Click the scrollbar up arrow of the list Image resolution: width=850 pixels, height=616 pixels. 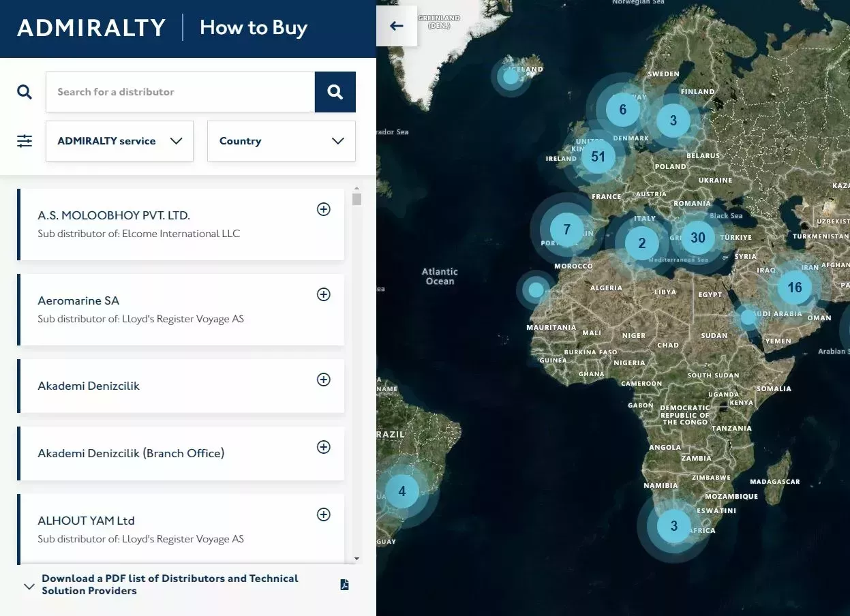pos(356,189)
